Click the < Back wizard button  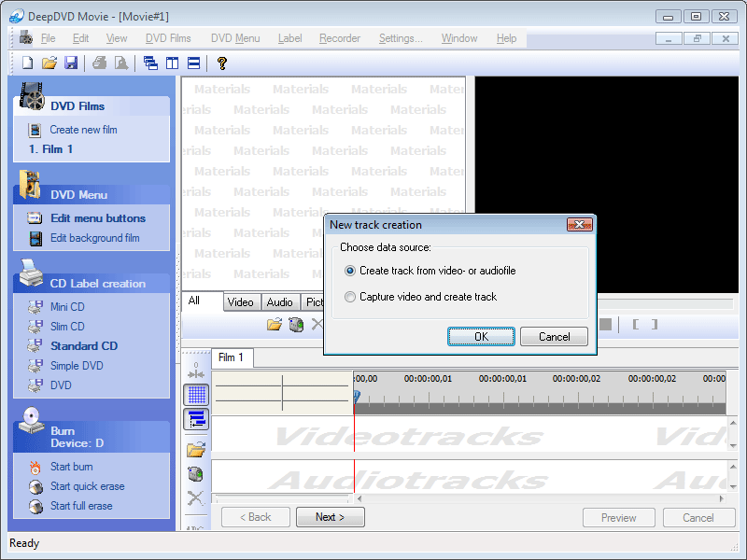(x=255, y=517)
